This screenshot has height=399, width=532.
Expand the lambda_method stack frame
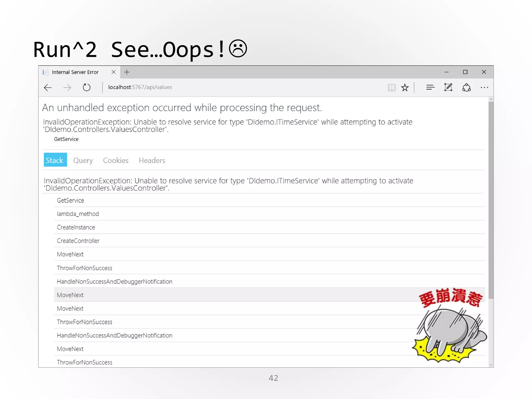pos(78,214)
